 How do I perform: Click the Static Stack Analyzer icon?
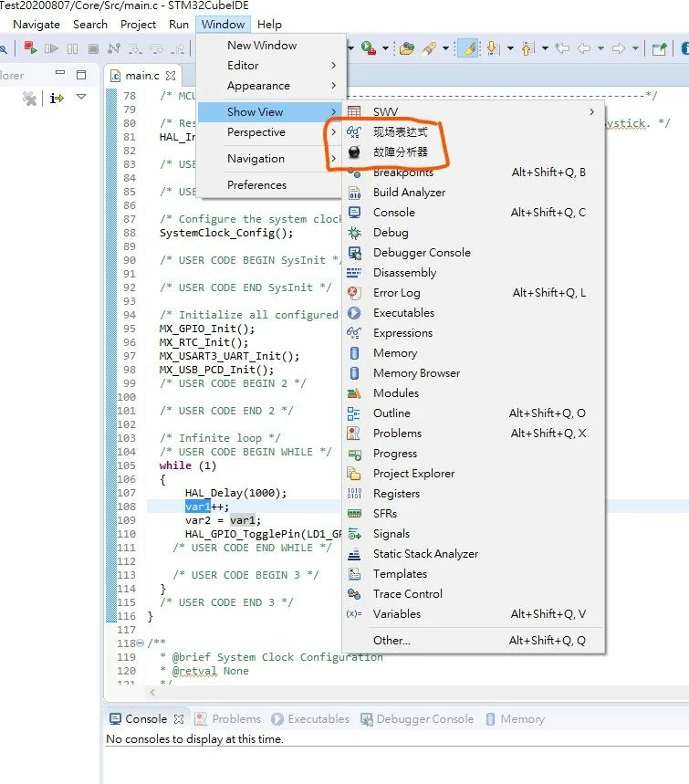354,554
